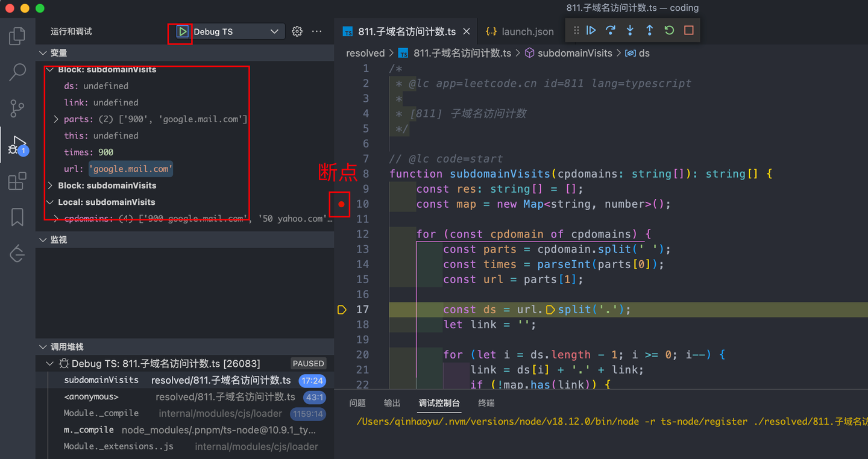Step over the current line
This screenshot has width=868, height=459.
[611, 30]
